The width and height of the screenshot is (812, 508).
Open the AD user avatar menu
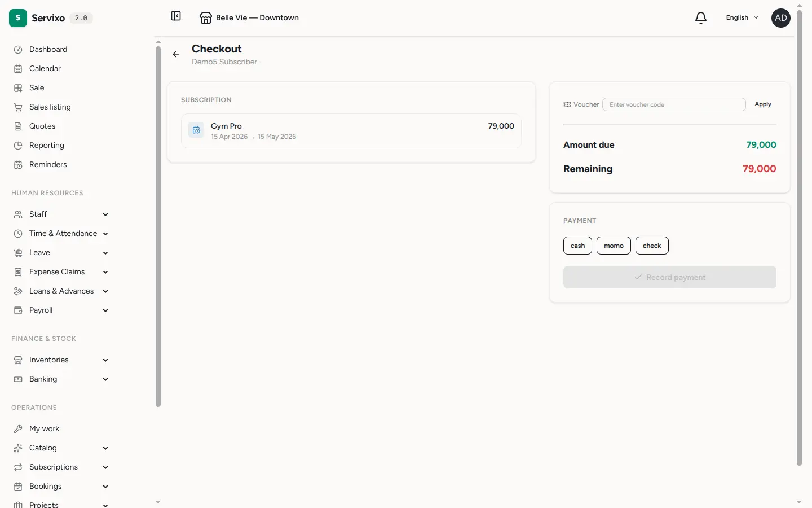(x=781, y=18)
